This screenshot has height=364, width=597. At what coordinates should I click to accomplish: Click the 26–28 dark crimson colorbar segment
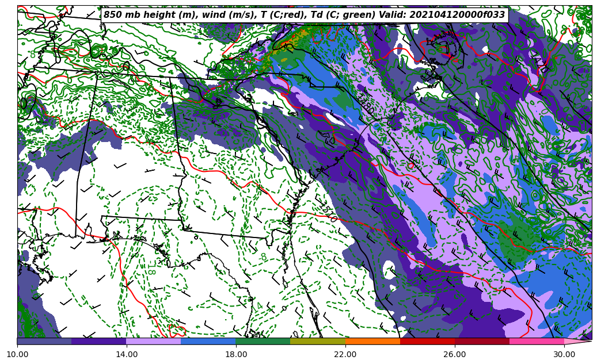tap(482, 341)
